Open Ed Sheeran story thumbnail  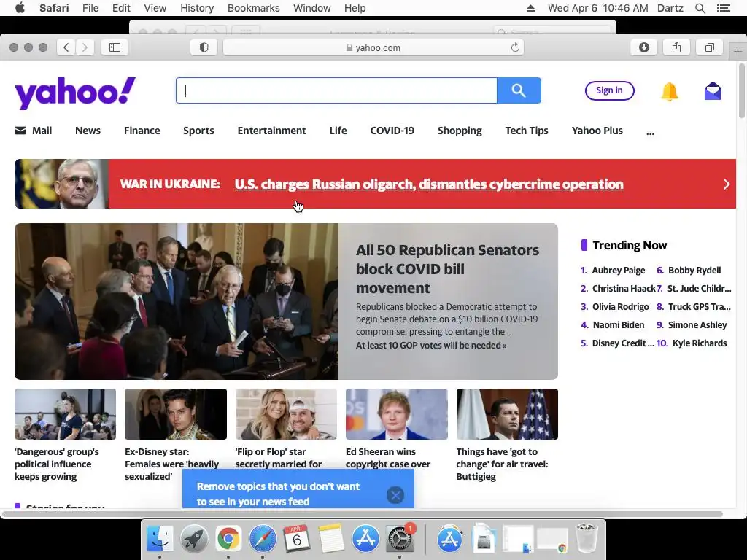[396, 414]
